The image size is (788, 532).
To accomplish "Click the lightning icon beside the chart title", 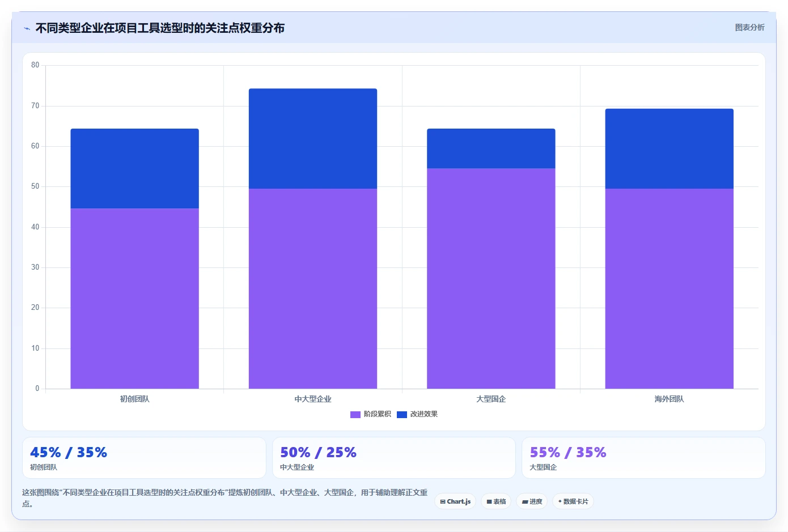I will click(27, 28).
